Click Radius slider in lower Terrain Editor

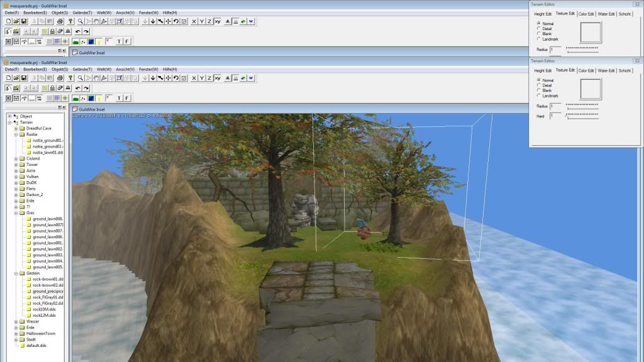582,106
